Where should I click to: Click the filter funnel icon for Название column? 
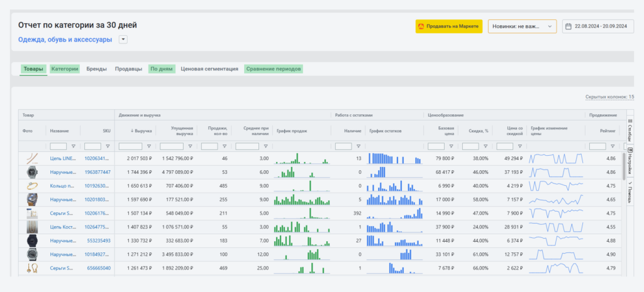click(73, 146)
